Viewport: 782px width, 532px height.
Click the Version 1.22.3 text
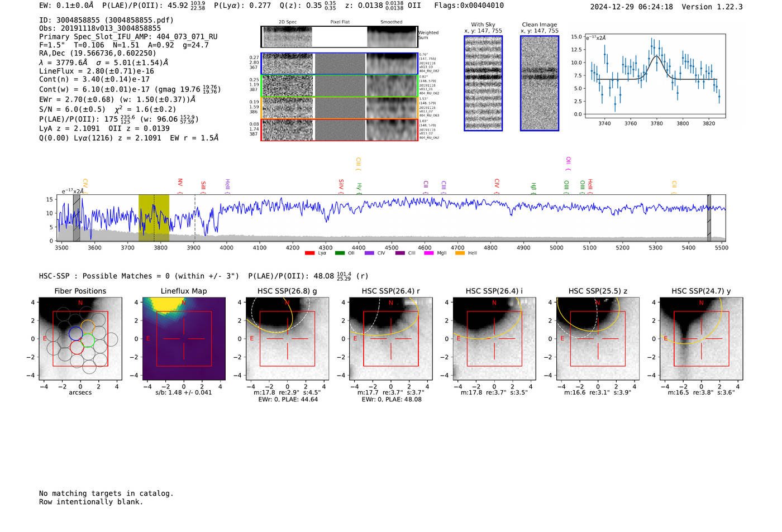click(x=712, y=7)
